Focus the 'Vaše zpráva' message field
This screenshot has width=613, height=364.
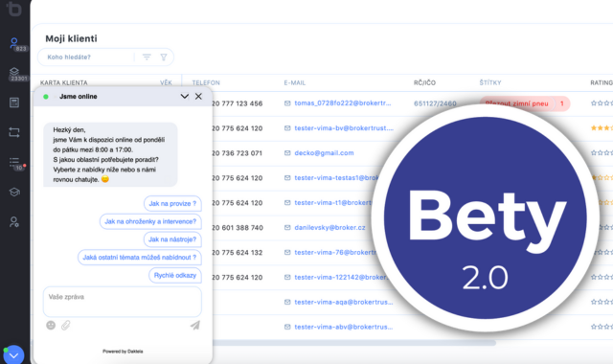[123, 302]
